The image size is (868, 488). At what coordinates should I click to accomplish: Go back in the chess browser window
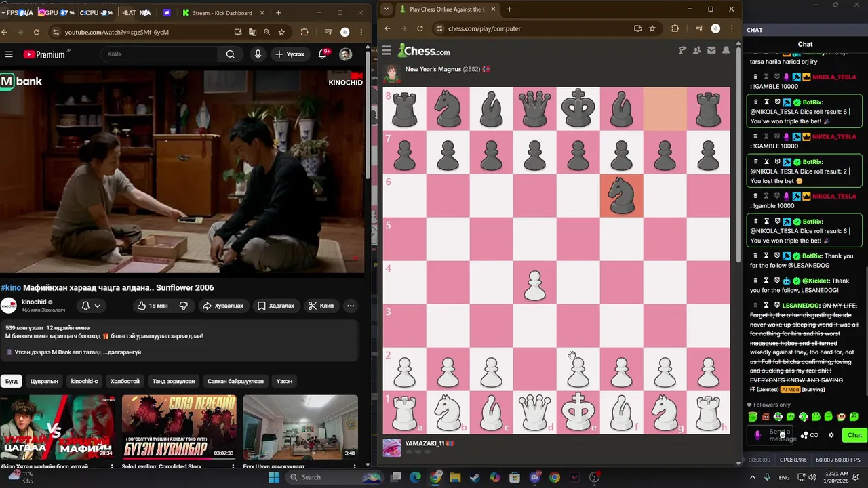(387, 28)
